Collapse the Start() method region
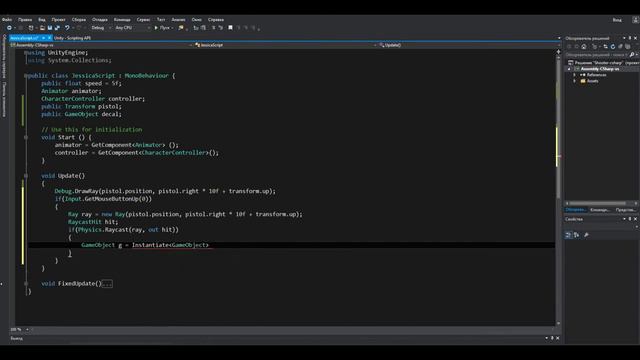The image size is (640, 360). 26,138
